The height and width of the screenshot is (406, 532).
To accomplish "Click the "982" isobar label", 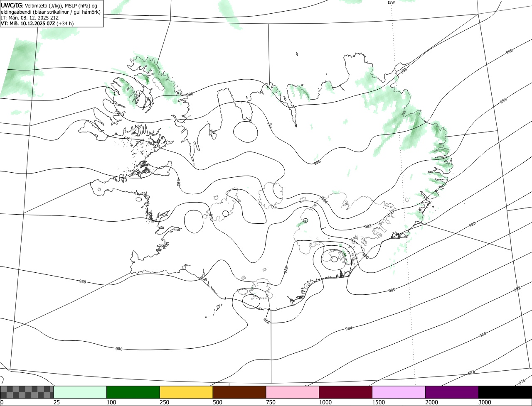I will (x=517, y=289).
